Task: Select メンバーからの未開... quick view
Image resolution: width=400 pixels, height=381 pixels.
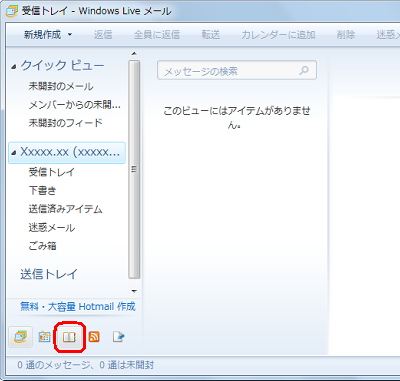Action: pyautogui.click(x=75, y=105)
